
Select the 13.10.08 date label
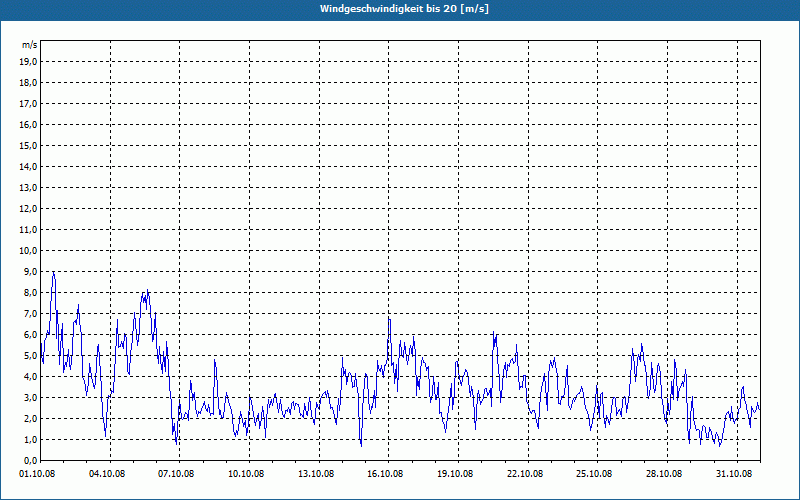(316, 474)
